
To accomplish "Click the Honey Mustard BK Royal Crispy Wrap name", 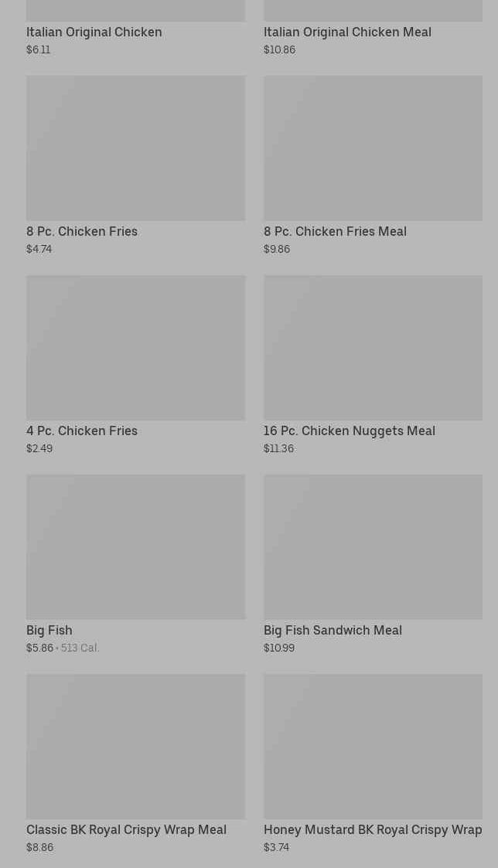I will [373, 829].
